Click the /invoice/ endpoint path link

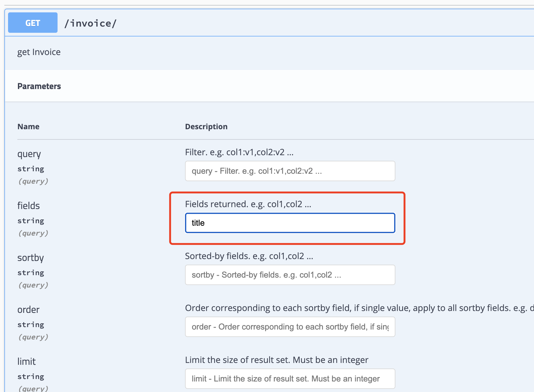pos(90,23)
